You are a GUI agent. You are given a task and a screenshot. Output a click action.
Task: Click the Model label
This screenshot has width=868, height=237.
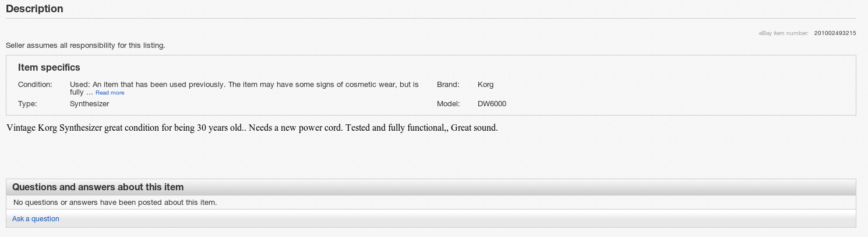[448, 104]
